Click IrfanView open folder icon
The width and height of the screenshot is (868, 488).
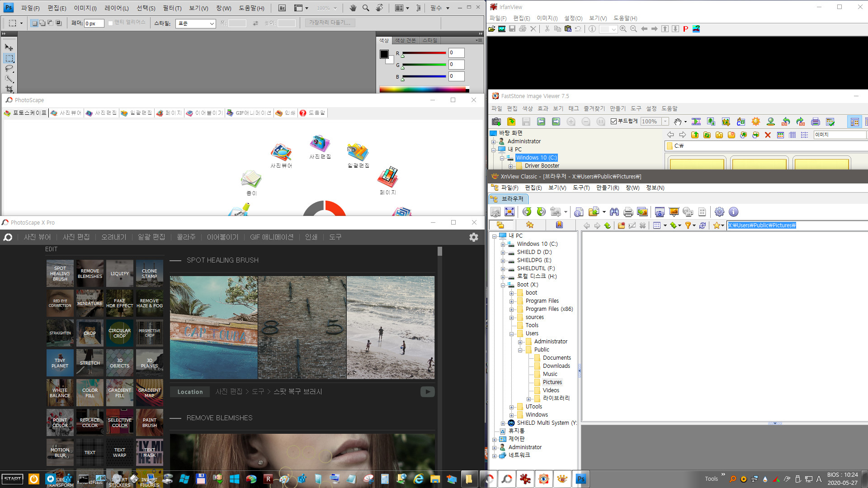click(491, 29)
